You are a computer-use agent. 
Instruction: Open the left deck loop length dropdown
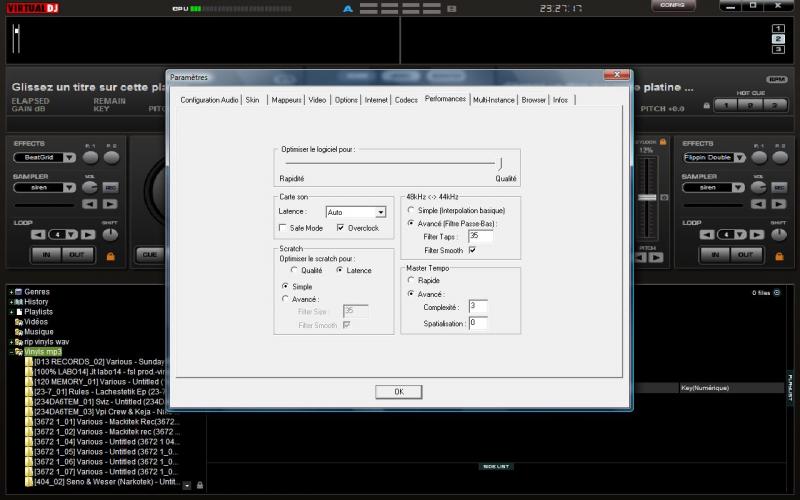[72, 235]
